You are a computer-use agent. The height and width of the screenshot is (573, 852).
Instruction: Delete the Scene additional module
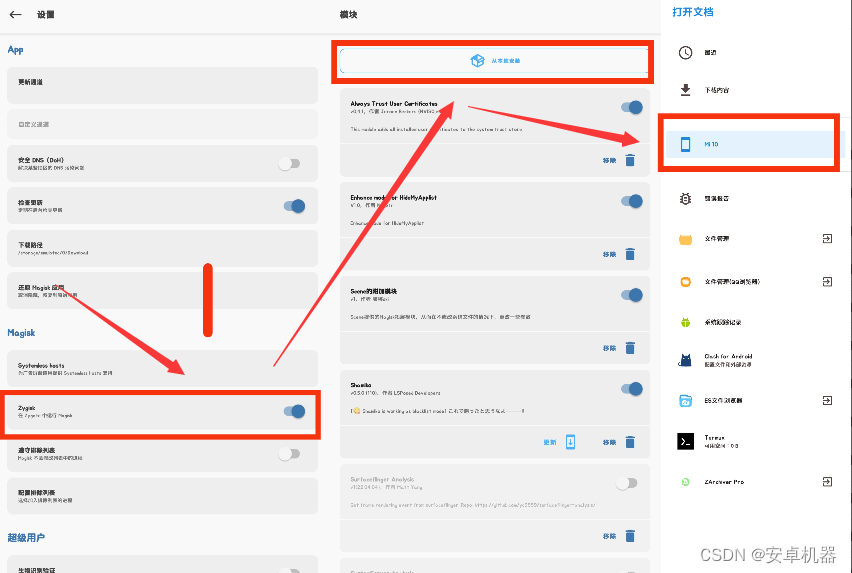[630, 348]
